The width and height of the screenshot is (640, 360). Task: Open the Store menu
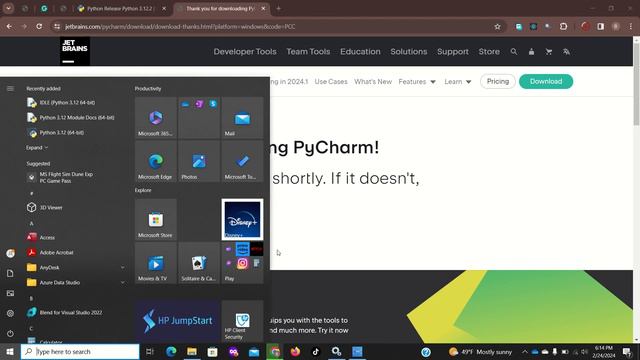(x=489, y=51)
